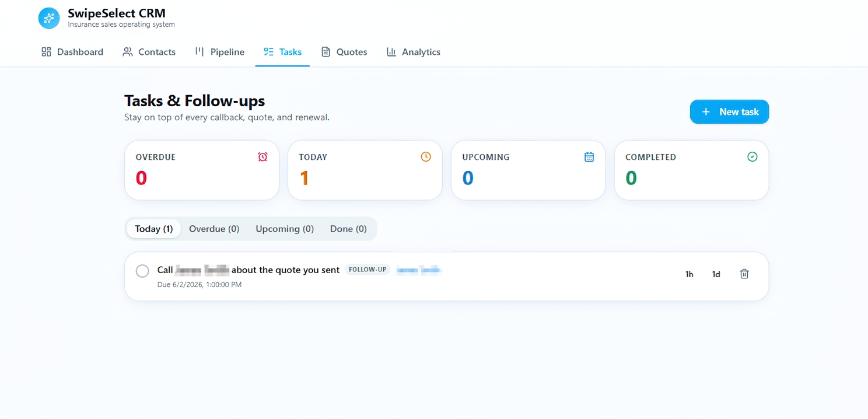Click the Upcoming calendar icon

[589, 157]
